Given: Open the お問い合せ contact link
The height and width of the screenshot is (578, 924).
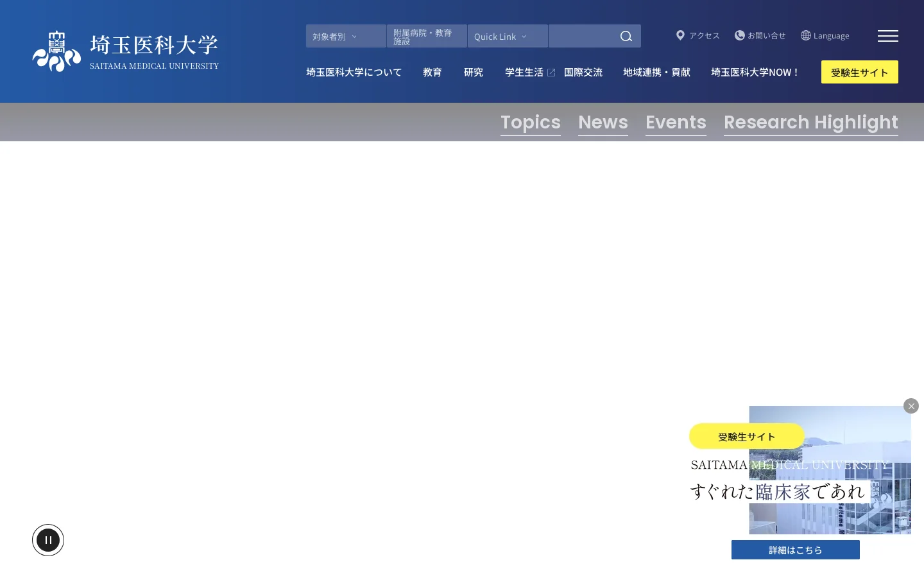Looking at the screenshot, I should point(760,35).
